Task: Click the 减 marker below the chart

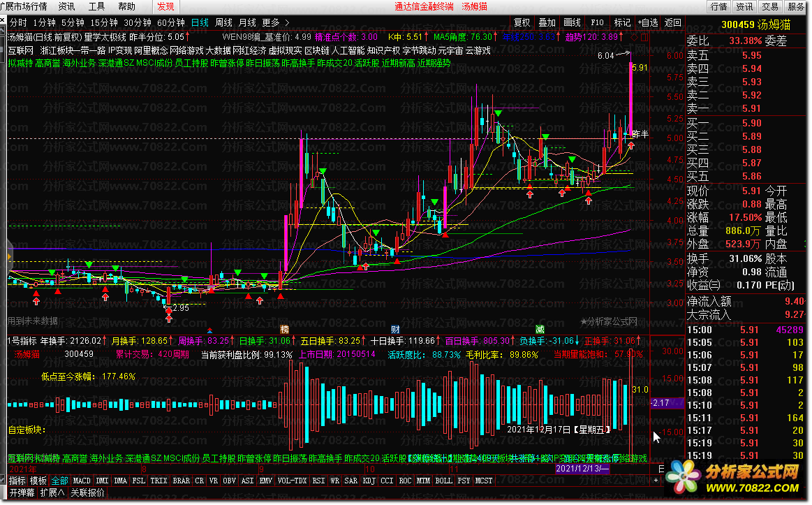Action: (540, 330)
